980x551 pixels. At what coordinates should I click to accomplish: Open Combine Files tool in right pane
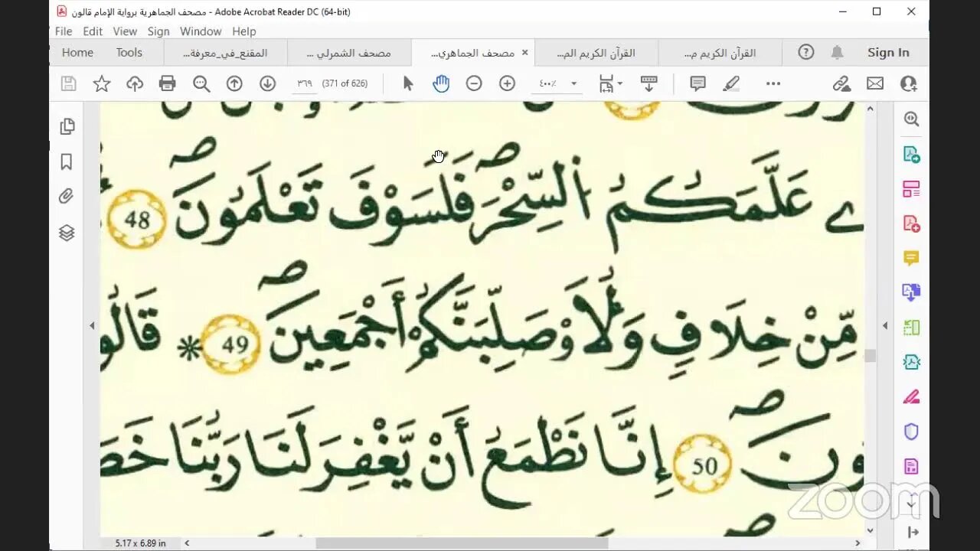911,292
